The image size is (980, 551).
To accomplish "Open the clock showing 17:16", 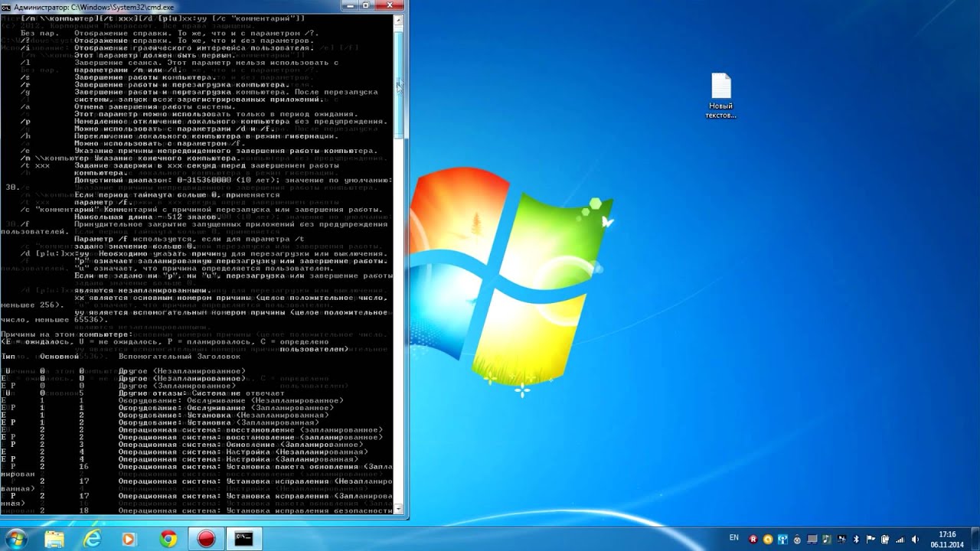I will (x=947, y=539).
